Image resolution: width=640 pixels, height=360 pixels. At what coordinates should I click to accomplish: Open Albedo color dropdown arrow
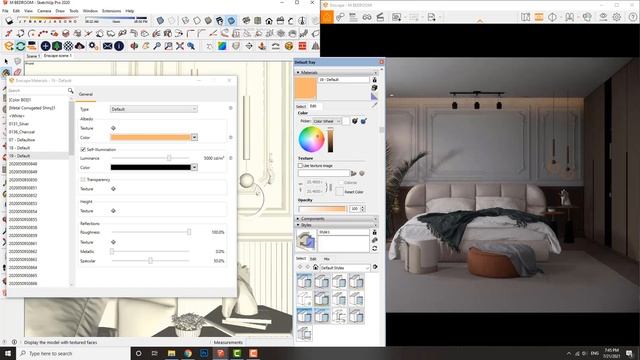click(x=194, y=137)
